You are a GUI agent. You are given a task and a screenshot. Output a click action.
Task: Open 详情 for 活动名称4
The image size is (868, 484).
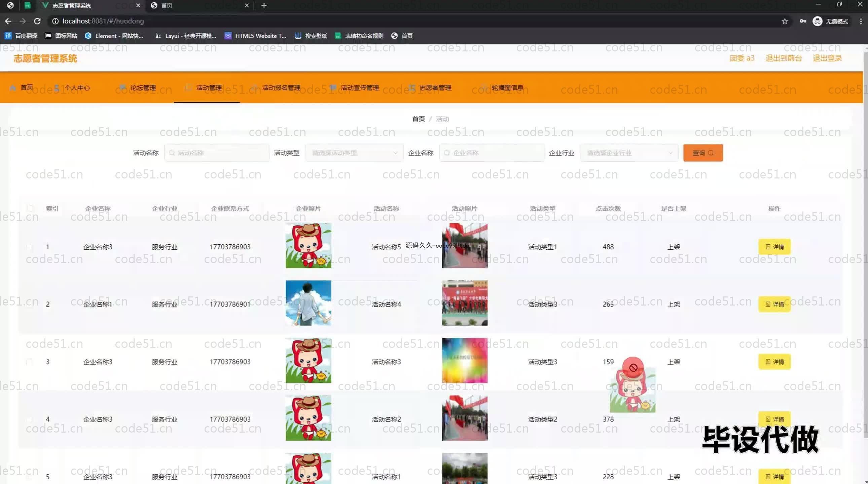774,304
